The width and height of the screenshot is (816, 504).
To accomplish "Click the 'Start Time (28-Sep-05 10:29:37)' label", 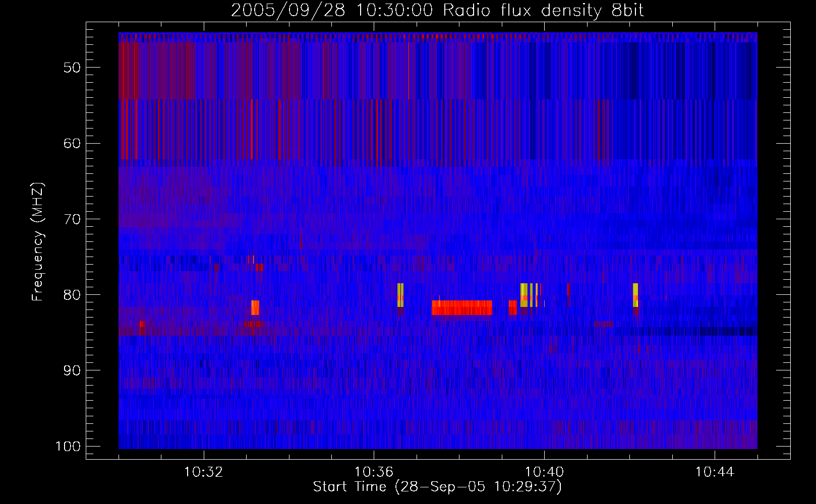I will click(437, 487).
